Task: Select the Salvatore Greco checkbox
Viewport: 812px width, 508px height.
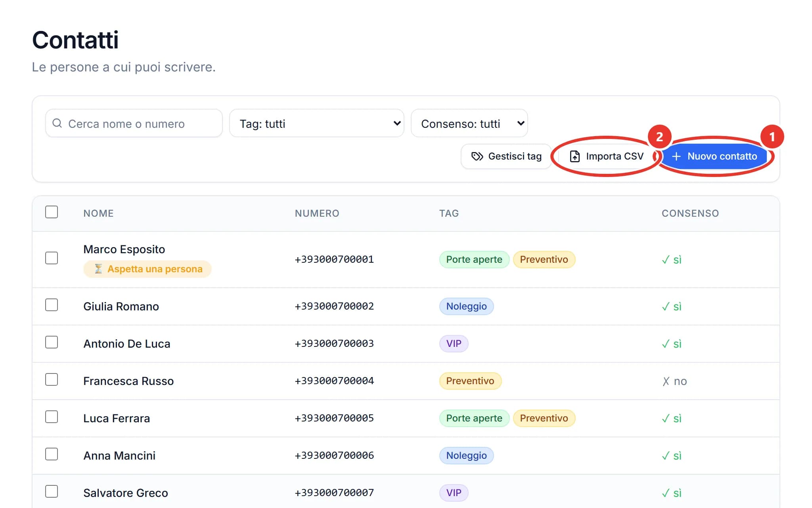Action: 52,491
